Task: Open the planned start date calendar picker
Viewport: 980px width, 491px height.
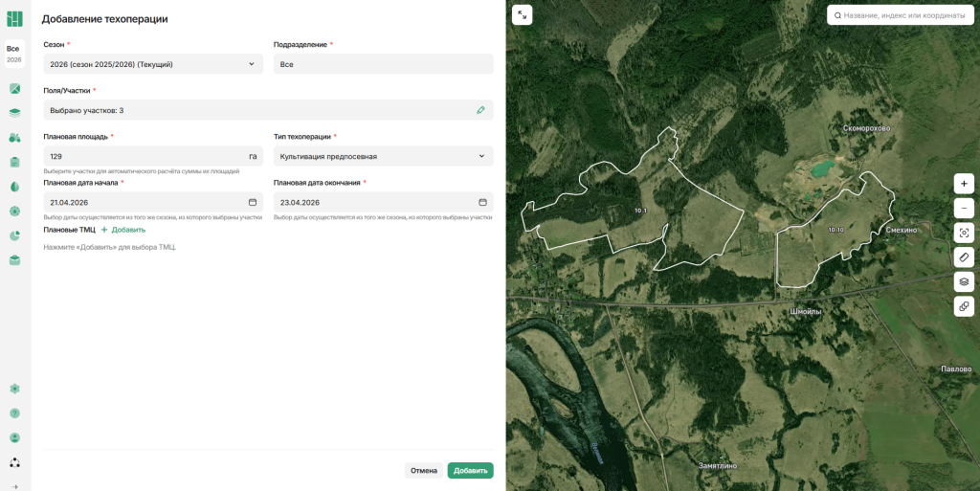Action: click(x=253, y=202)
